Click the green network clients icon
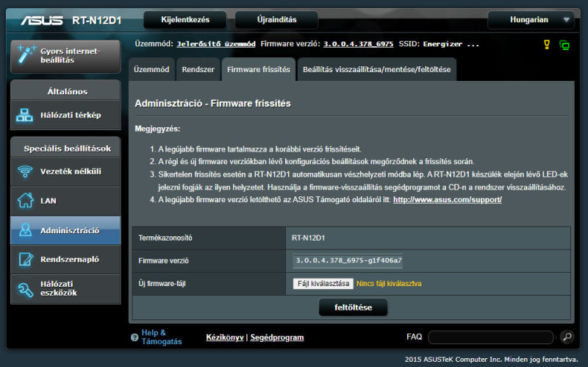Viewport: 588px width, 367px height. click(564, 45)
